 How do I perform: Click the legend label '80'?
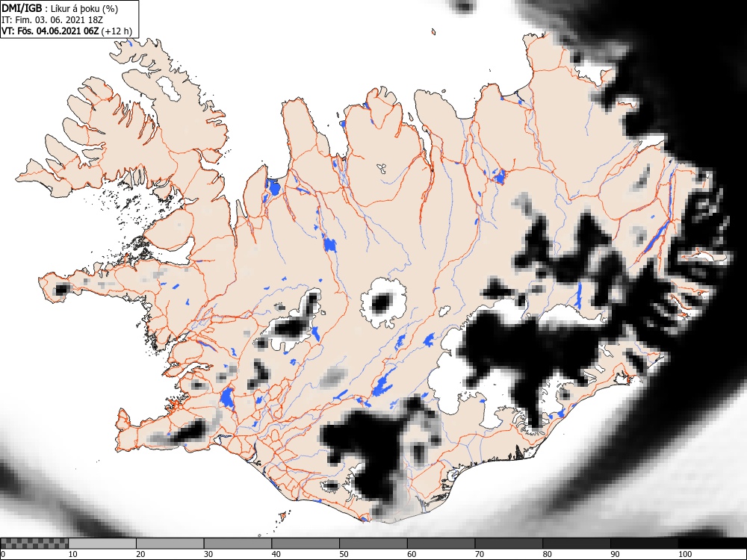pyautogui.click(x=547, y=554)
